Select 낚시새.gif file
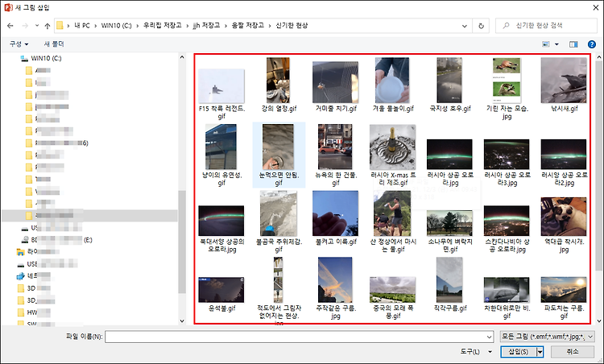Screen dimensions: 604x364 coord(564,85)
